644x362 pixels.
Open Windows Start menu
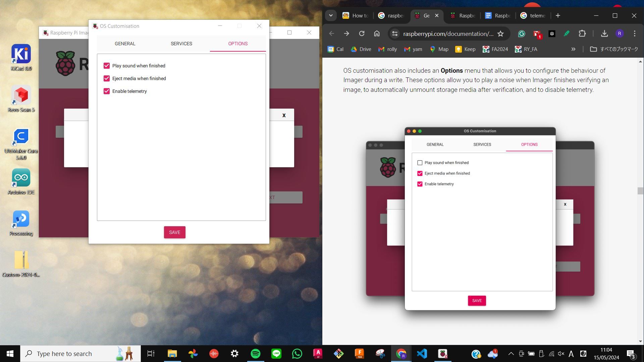click(10, 354)
